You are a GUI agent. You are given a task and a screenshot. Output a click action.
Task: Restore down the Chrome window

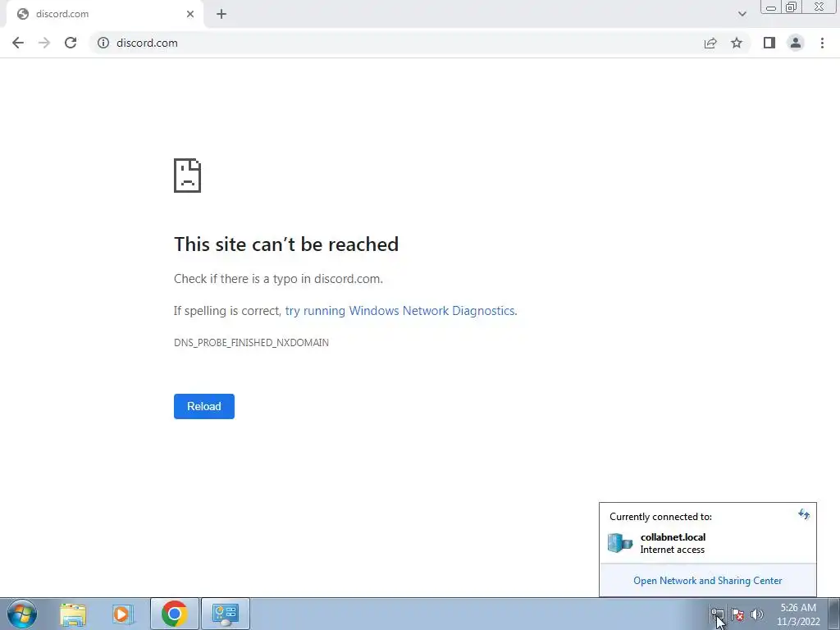tap(792, 7)
